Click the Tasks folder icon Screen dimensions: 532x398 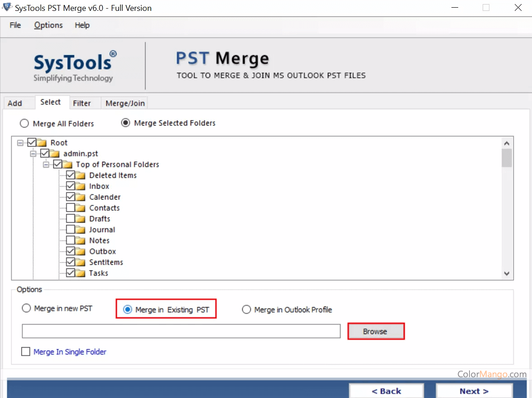pyautogui.click(x=81, y=273)
